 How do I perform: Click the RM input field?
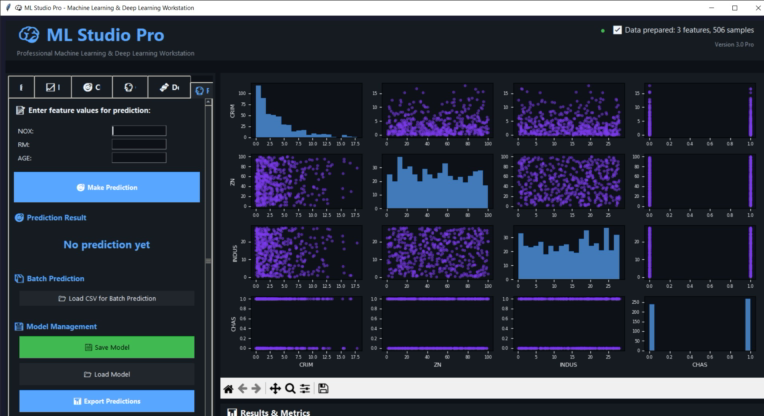tap(139, 144)
